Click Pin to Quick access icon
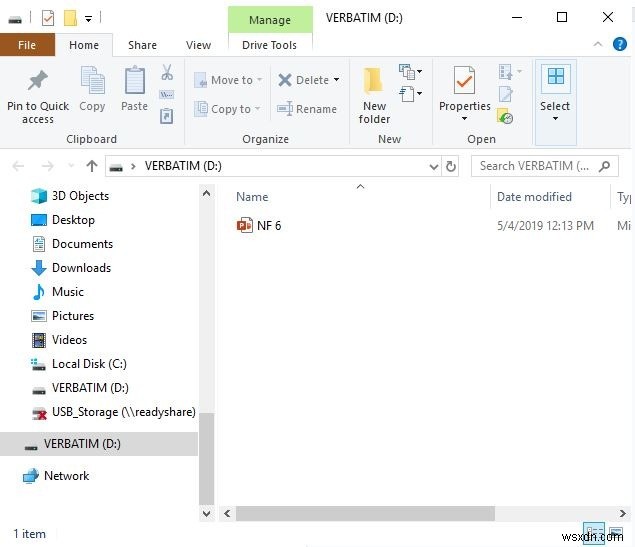 [x=38, y=80]
